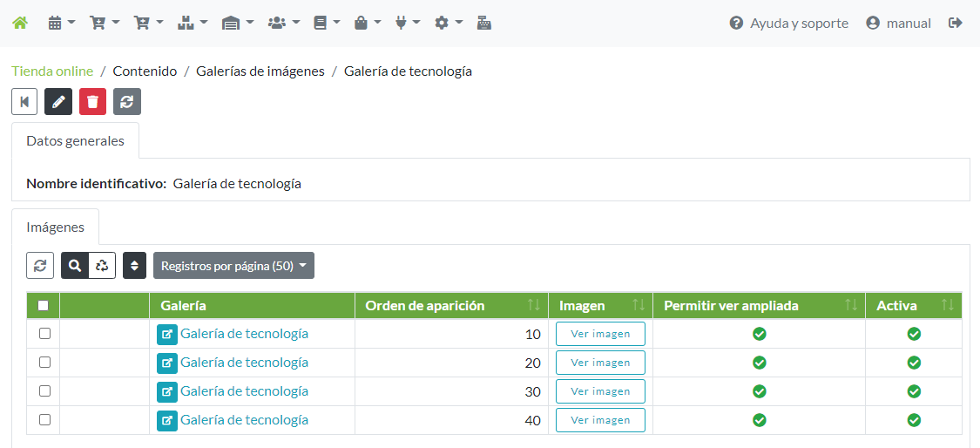980x448 pixels.
Task: Click the pencil edit button
Action: 58,102
